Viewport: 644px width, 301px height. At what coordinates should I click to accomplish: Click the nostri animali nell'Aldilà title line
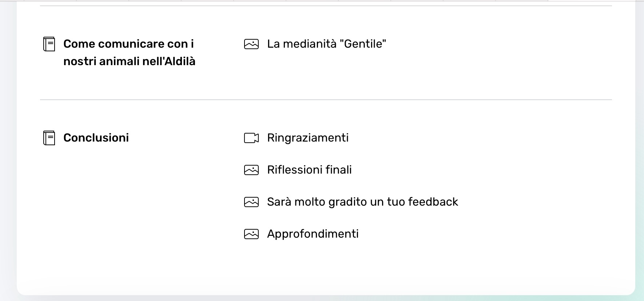129,62
